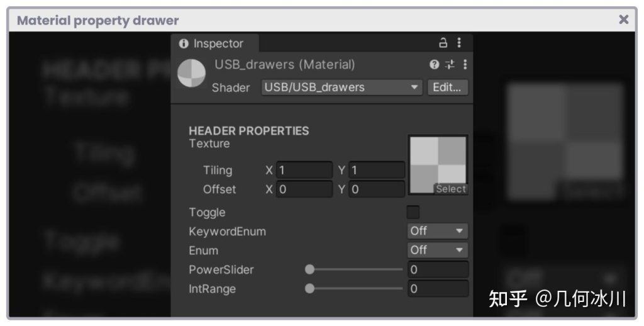The height and width of the screenshot is (326, 644).
Task: Open the material help icon
Action: point(435,64)
